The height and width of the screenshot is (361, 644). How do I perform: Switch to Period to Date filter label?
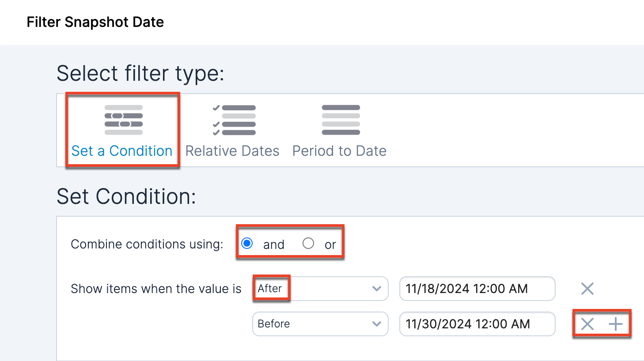point(339,151)
